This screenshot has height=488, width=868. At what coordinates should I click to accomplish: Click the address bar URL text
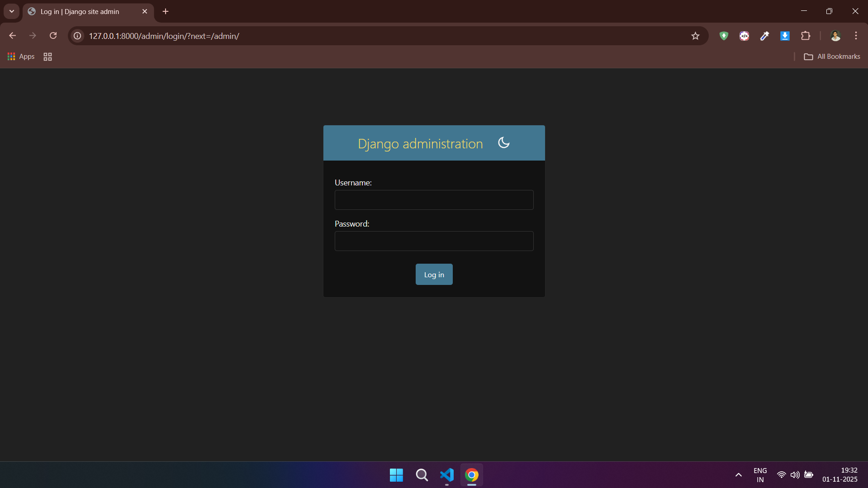click(164, 36)
